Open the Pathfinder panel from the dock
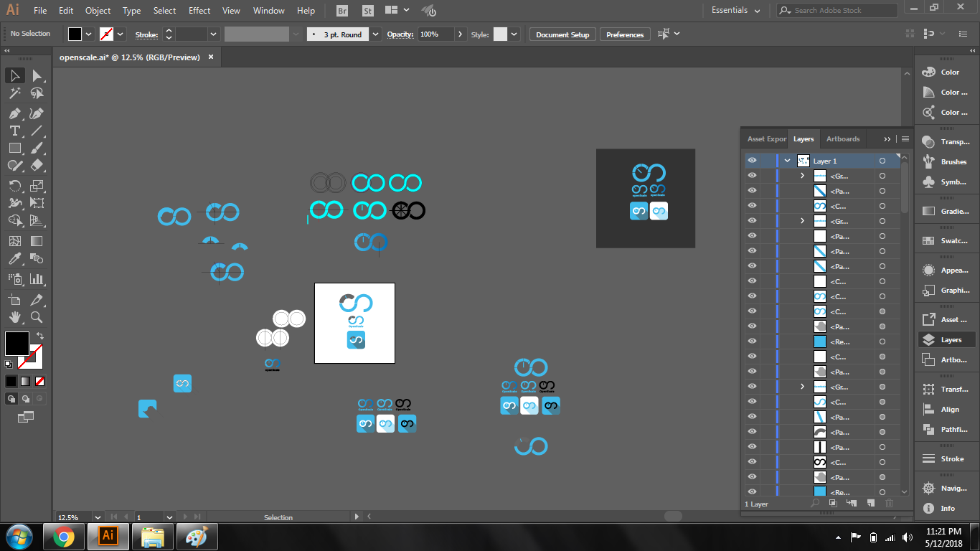Image resolution: width=980 pixels, height=551 pixels. [946, 429]
